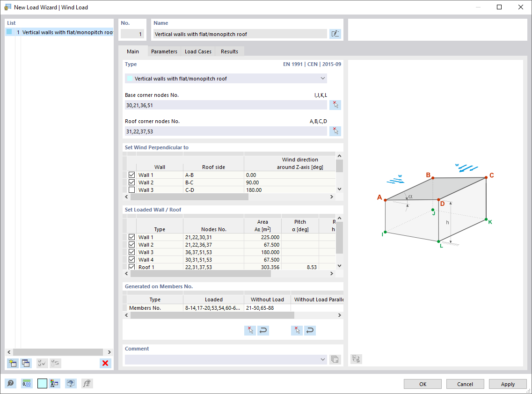Open the Type dropdown for wind load
The width and height of the screenshot is (532, 394).
323,78
